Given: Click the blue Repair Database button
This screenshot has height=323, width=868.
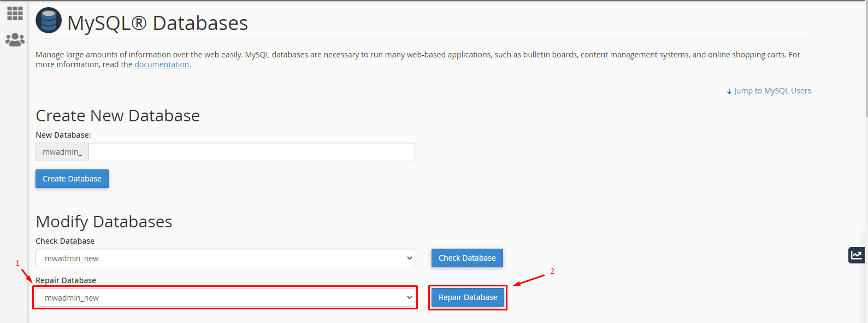Looking at the screenshot, I should point(468,297).
